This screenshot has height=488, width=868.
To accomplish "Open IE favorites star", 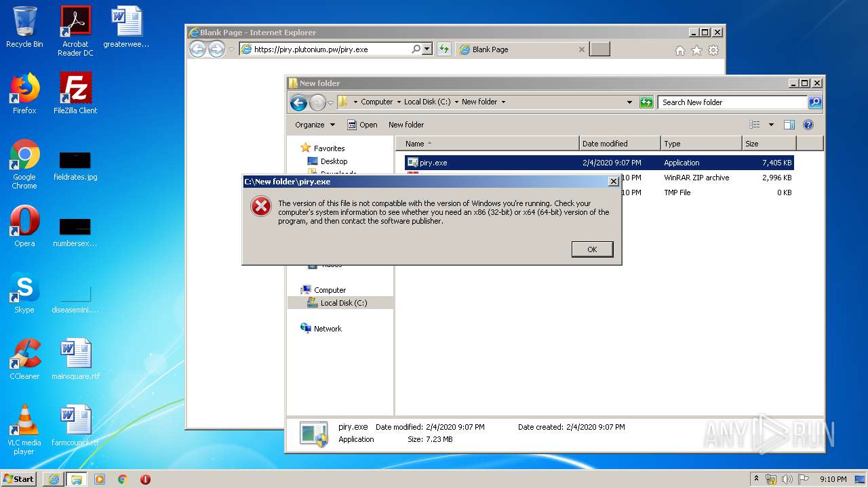I will coord(696,50).
